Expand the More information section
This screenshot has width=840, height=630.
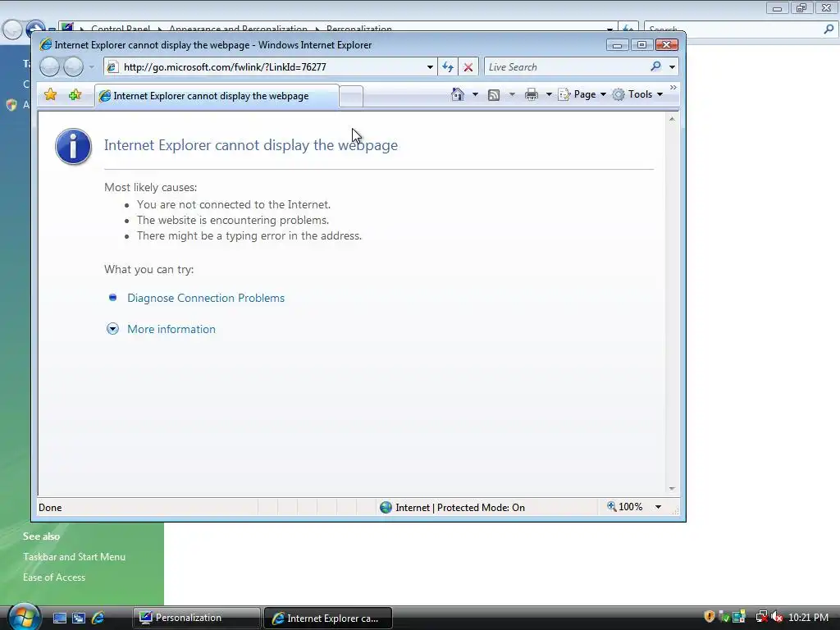coord(112,329)
